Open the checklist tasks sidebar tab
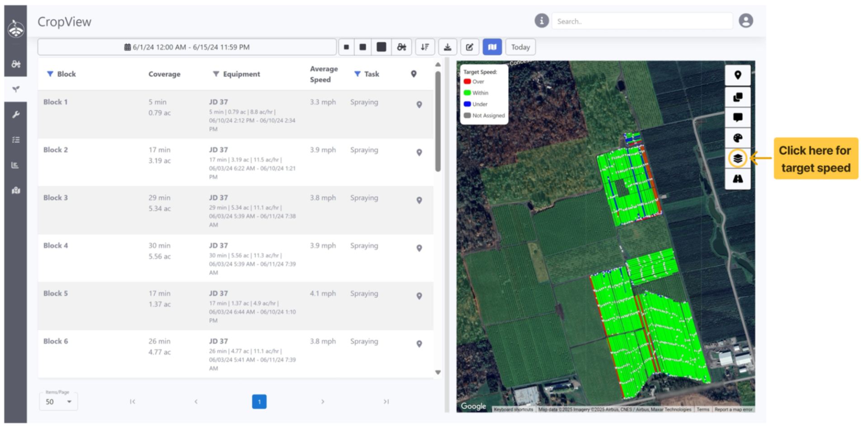This screenshot has width=868, height=426. click(x=16, y=140)
